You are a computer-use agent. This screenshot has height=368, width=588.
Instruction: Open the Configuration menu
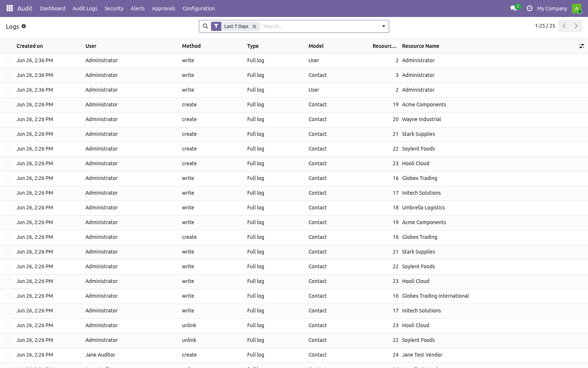pos(198,8)
